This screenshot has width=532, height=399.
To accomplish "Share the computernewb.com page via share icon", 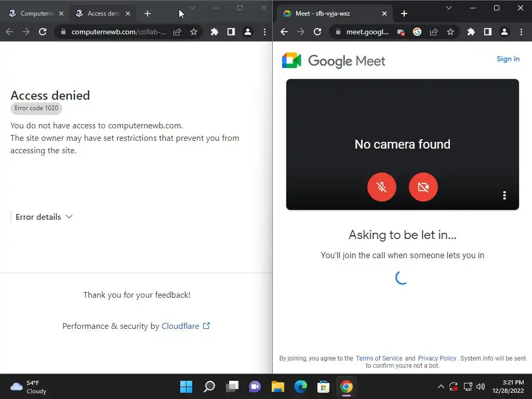I will click(177, 32).
